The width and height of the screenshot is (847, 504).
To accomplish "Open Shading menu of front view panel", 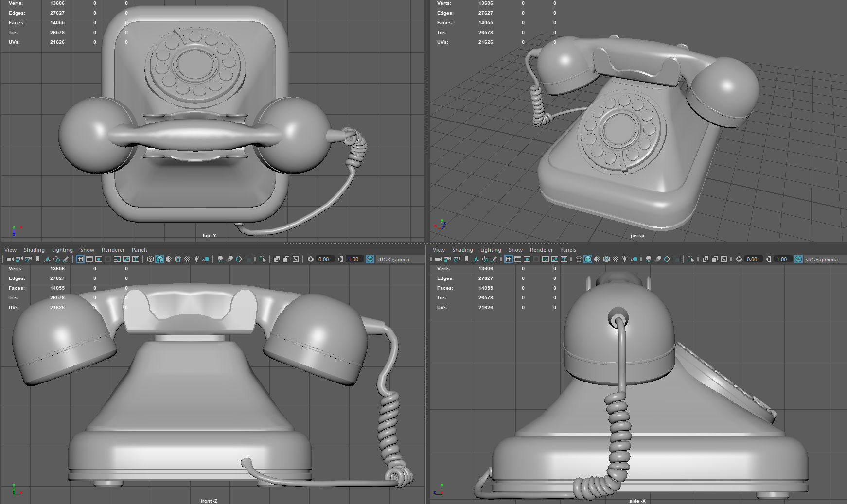I will (x=34, y=250).
